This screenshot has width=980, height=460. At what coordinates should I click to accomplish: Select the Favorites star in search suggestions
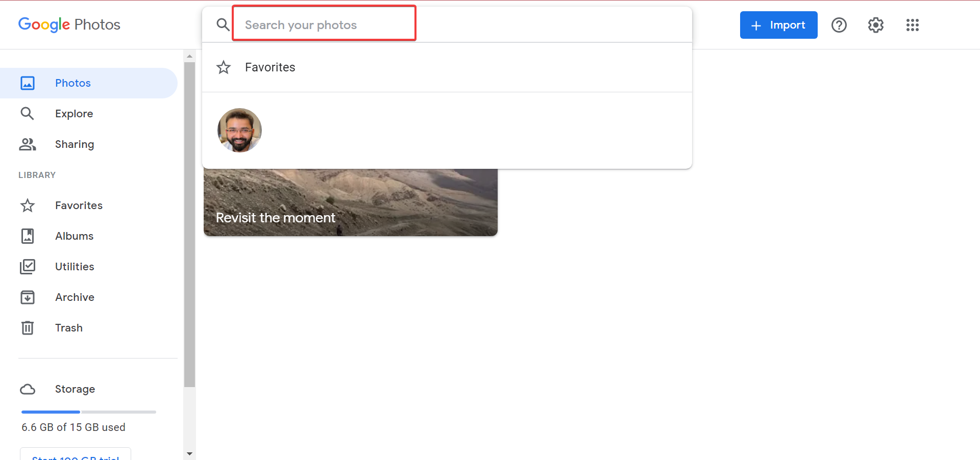tap(224, 67)
